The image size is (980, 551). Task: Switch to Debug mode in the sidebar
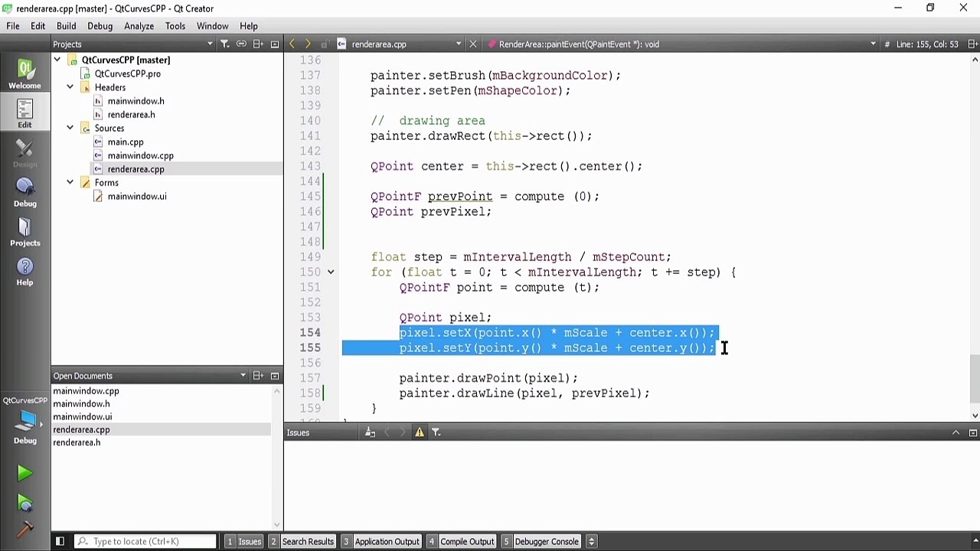point(24,193)
